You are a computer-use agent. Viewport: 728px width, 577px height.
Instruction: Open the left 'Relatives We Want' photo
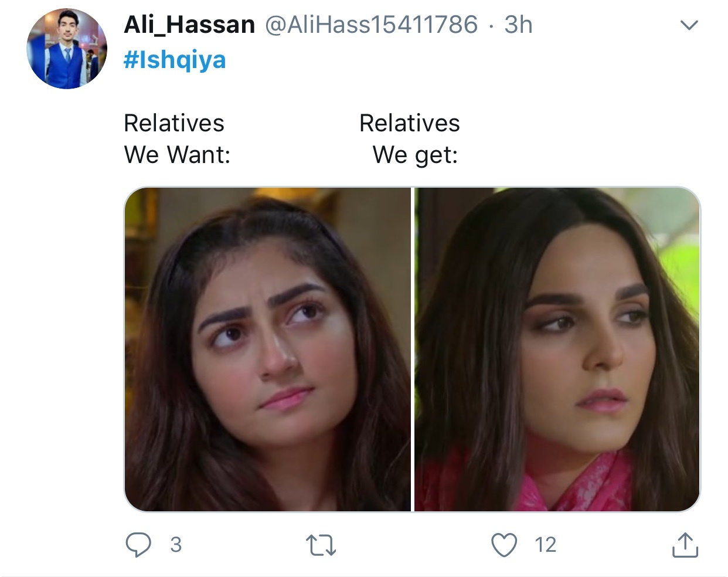coord(268,349)
